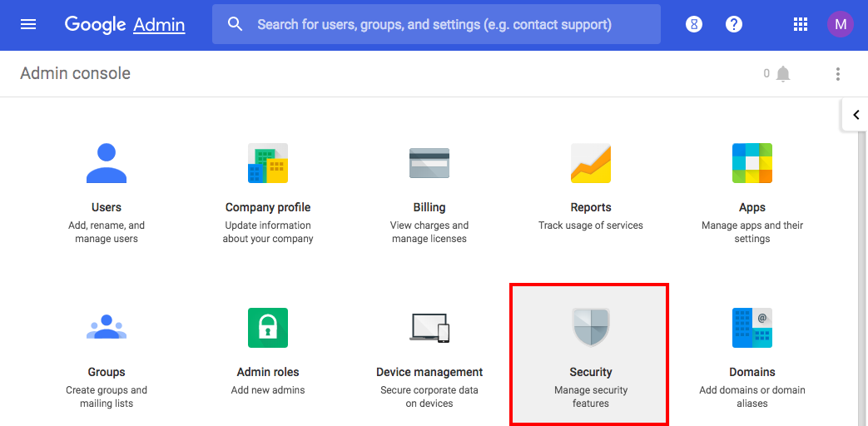Open the three-dot more options menu
This screenshot has width=868, height=426.
838,73
